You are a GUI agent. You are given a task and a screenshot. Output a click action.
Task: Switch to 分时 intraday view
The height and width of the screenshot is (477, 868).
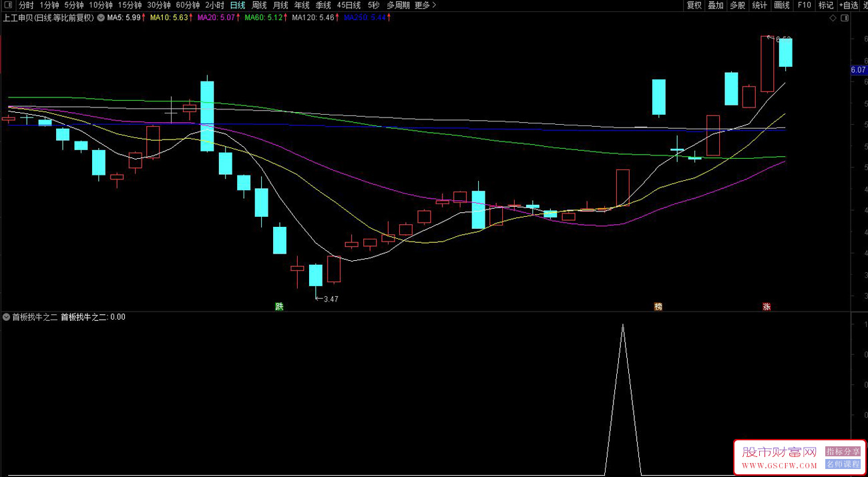pyautogui.click(x=26, y=5)
